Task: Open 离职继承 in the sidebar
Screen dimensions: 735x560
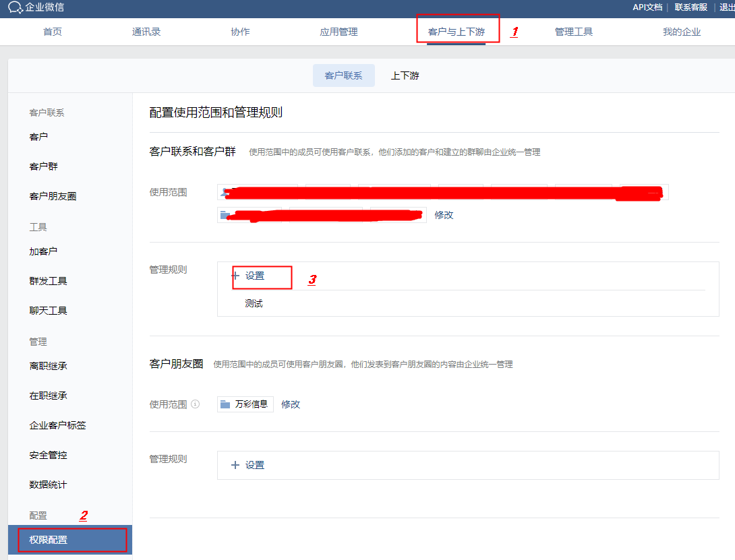Action: (x=48, y=366)
